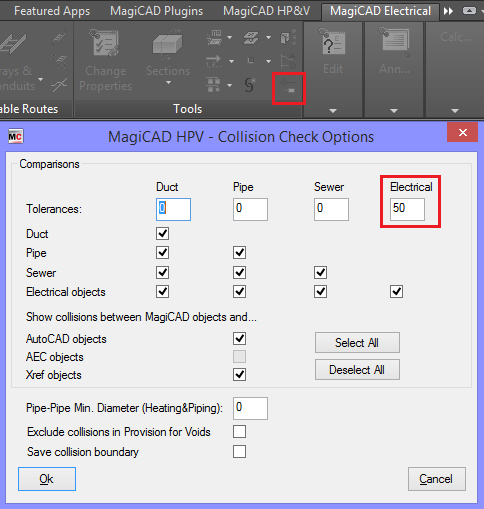This screenshot has height=509, width=484.
Task: Click the small square icon in Tools middle row
Action: point(251,60)
